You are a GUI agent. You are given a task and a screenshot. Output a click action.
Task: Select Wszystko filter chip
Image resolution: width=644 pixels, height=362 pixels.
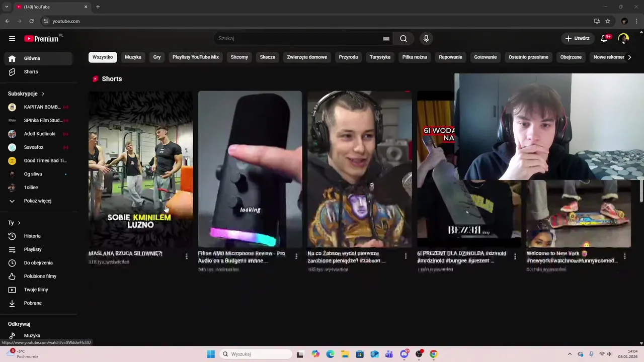[103, 57]
